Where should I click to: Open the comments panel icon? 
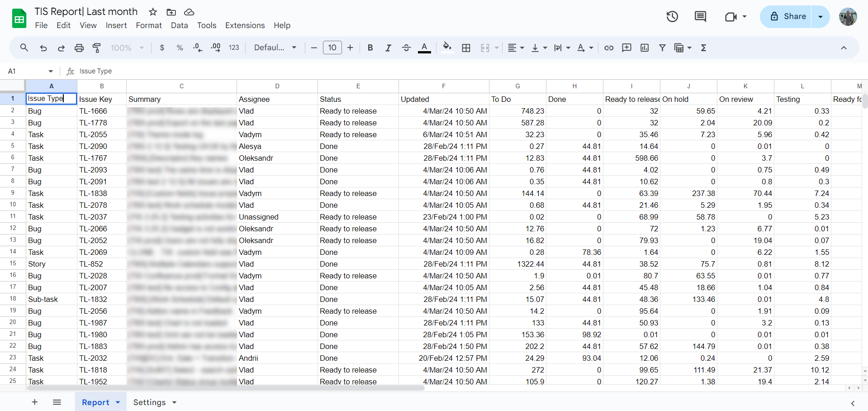700,17
